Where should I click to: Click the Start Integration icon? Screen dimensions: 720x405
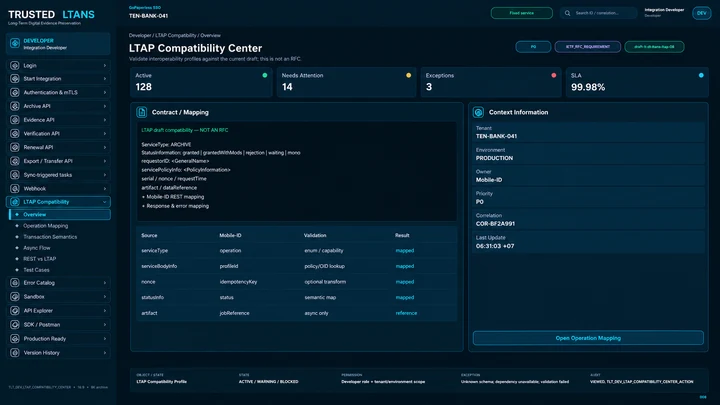pos(15,79)
